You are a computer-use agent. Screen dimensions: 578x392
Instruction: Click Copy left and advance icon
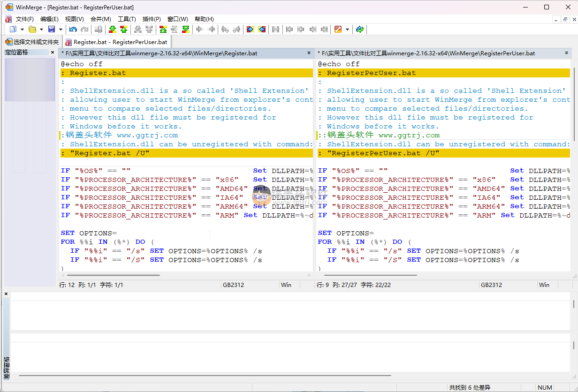(x=236, y=29)
